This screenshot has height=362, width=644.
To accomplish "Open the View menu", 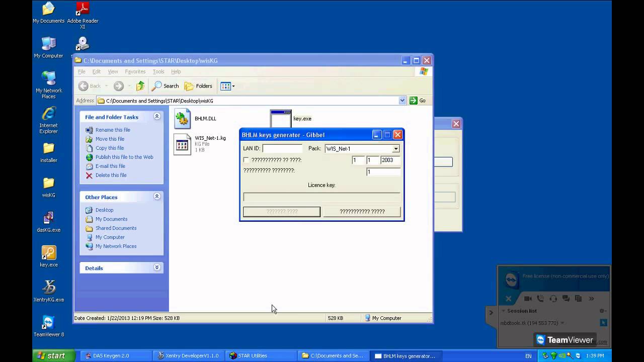I will (x=113, y=71).
